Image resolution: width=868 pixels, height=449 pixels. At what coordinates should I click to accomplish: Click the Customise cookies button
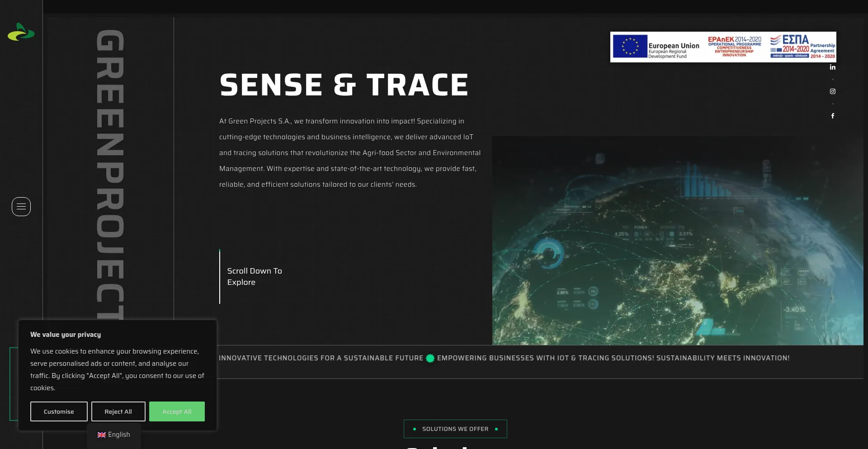click(59, 411)
